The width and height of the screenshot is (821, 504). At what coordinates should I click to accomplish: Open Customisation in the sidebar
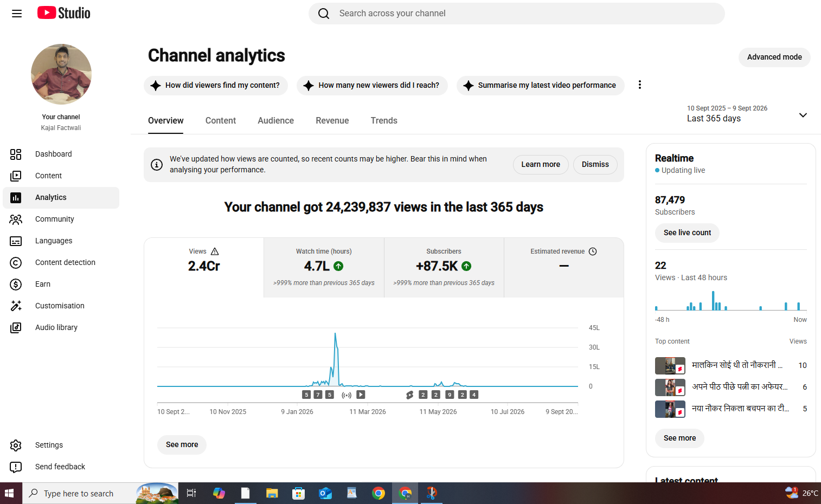point(61,306)
